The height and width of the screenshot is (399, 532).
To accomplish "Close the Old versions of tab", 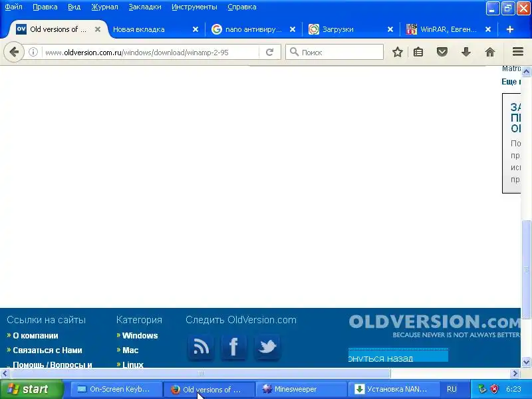I will 97,29.
